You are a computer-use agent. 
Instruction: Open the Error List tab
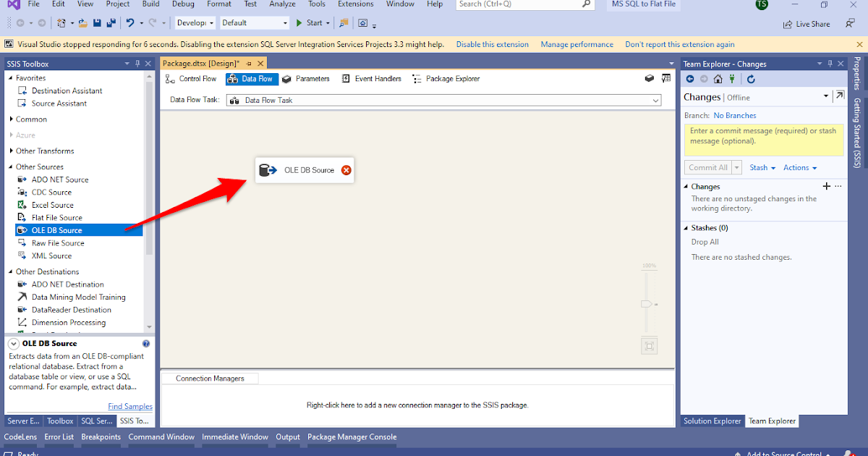[x=59, y=437]
